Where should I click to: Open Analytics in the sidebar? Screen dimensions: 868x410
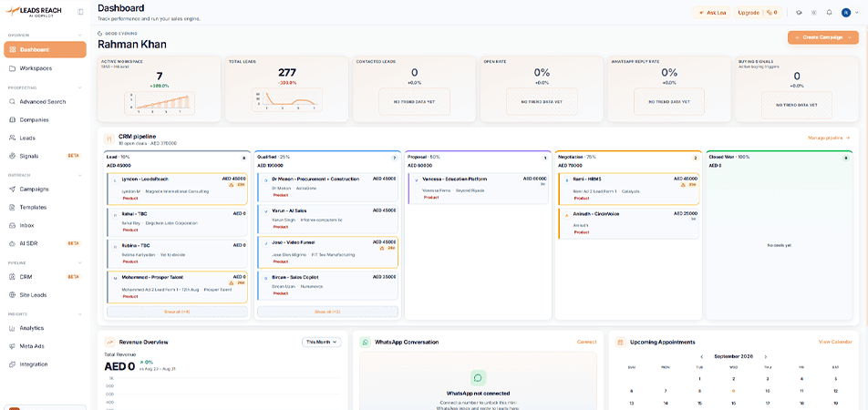(x=45, y=328)
